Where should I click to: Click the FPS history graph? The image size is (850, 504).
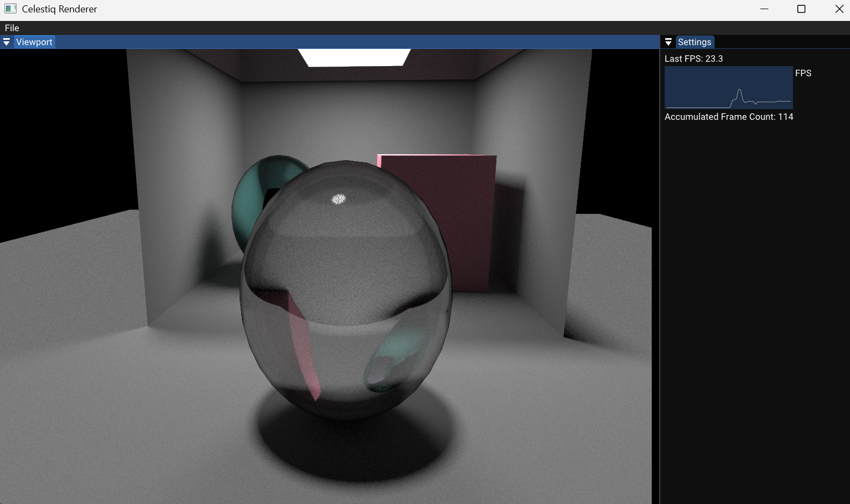coord(729,88)
